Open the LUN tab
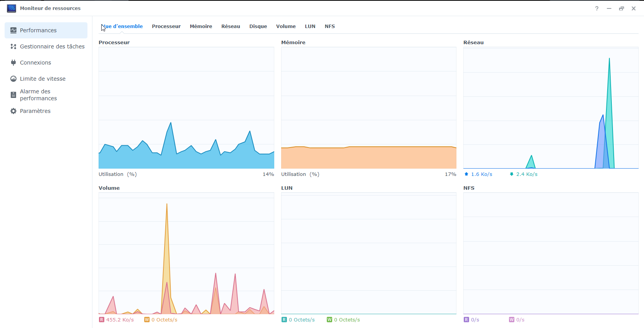The width and height of the screenshot is (644, 328). [x=310, y=27]
